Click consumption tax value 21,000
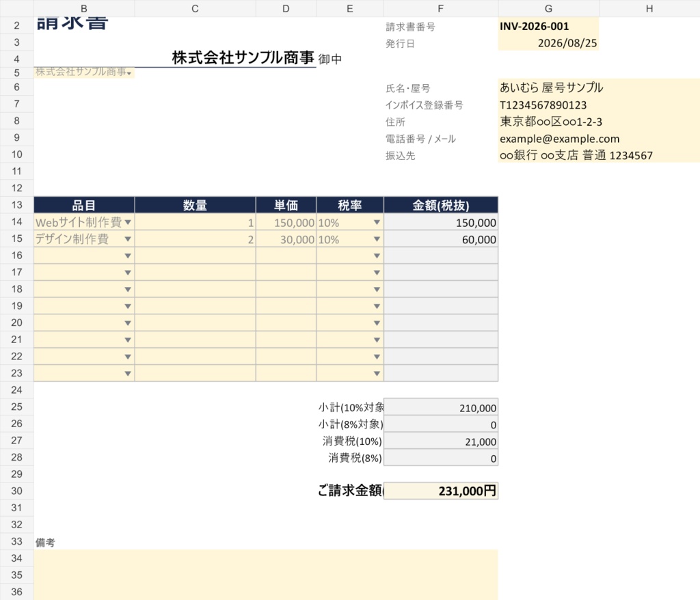Viewport: 700px width, 600px height. pyautogui.click(x=441, y=441)
